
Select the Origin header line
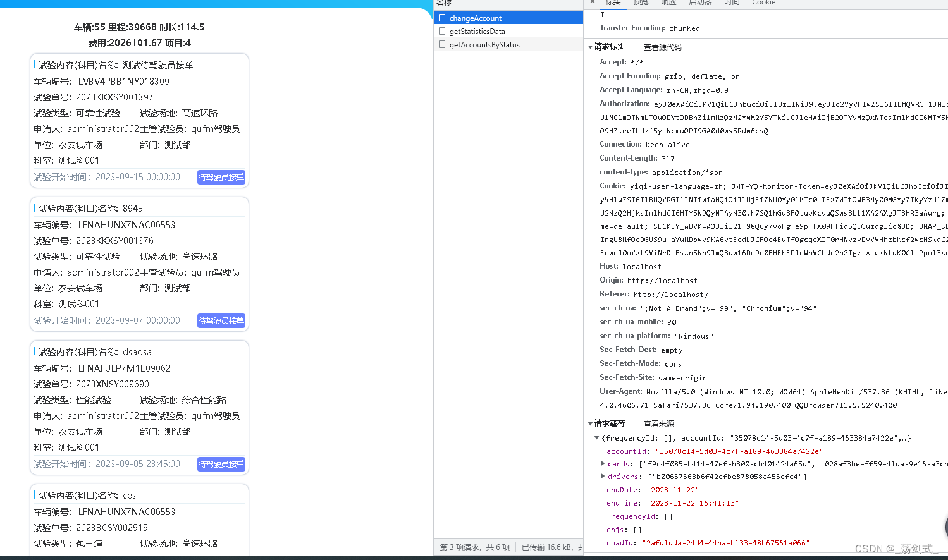point(648,281)
